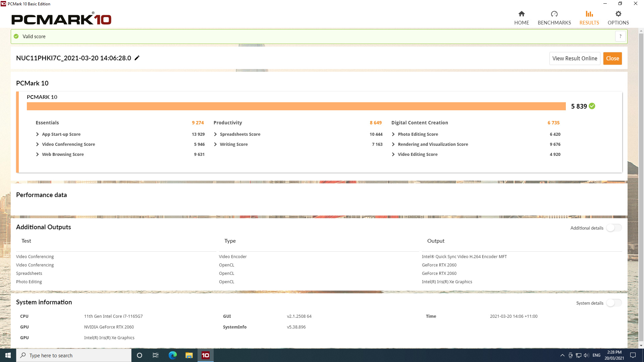Open File Explorer from the taskbar
The width and height of the screenshot is (644, 362).
(x=189, y=355)
